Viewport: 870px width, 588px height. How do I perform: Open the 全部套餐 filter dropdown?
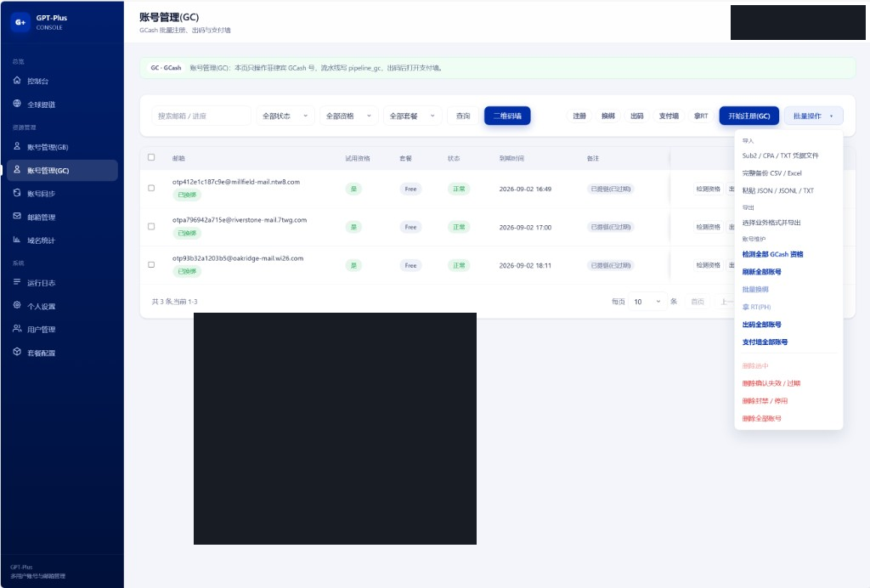pos(413,116)
